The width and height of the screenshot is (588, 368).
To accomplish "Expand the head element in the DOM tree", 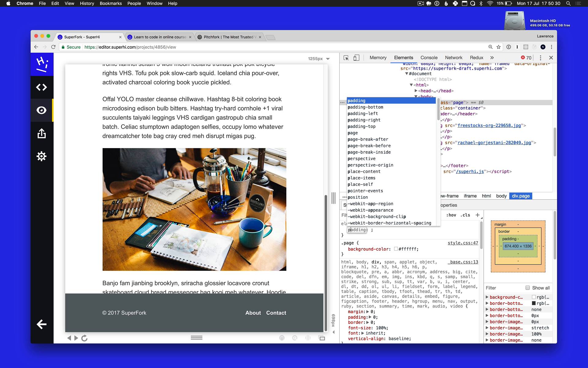I will [416, 91].
